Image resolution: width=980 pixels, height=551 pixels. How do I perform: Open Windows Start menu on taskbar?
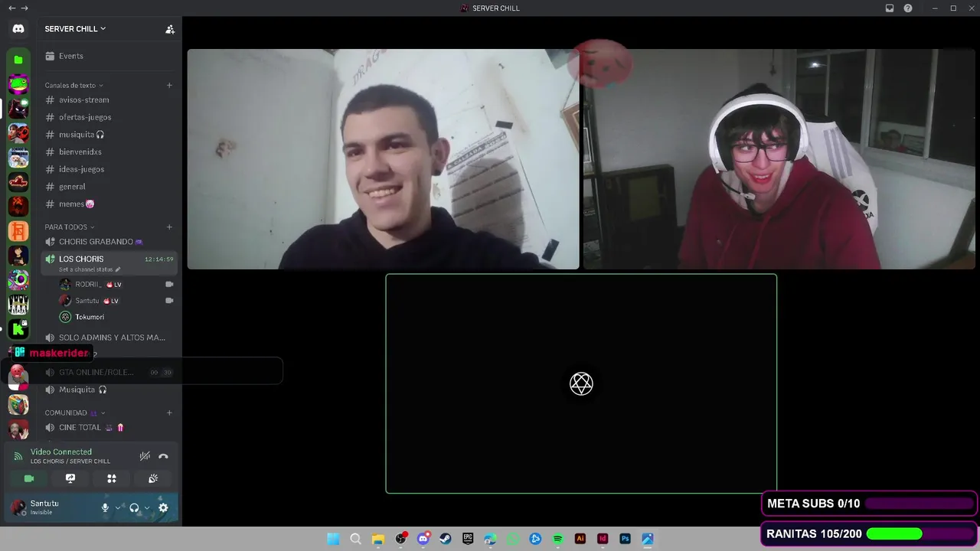coord(333,539)
